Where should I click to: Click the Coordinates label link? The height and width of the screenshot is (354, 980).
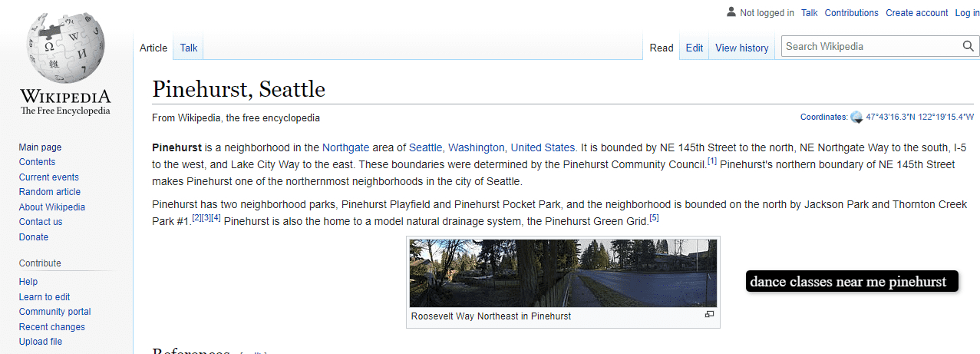[x=823, y=117]
